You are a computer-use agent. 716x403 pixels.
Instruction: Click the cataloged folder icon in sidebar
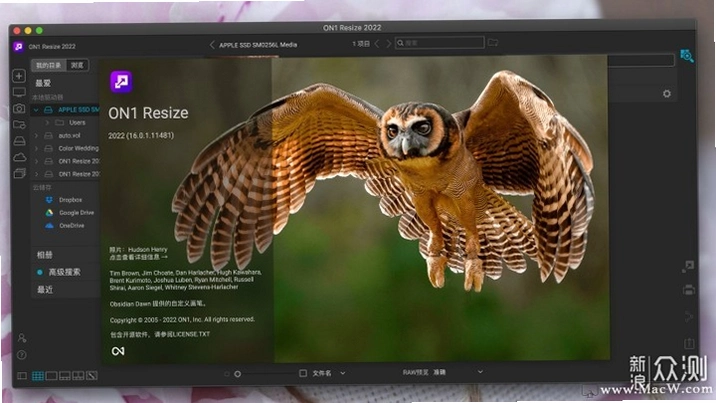pyautogui.click(x=19, y=124)
